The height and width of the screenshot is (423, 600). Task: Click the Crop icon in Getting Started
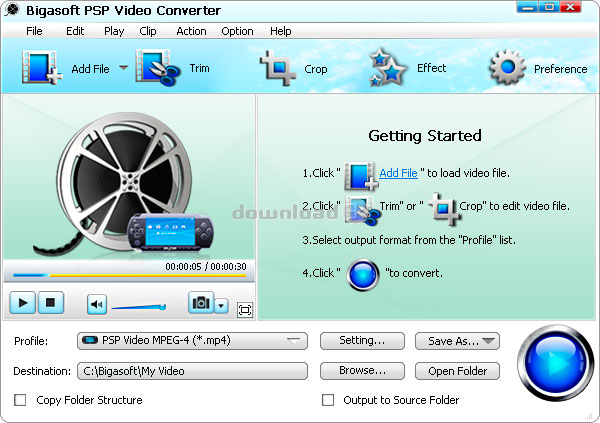pos(445,208)
